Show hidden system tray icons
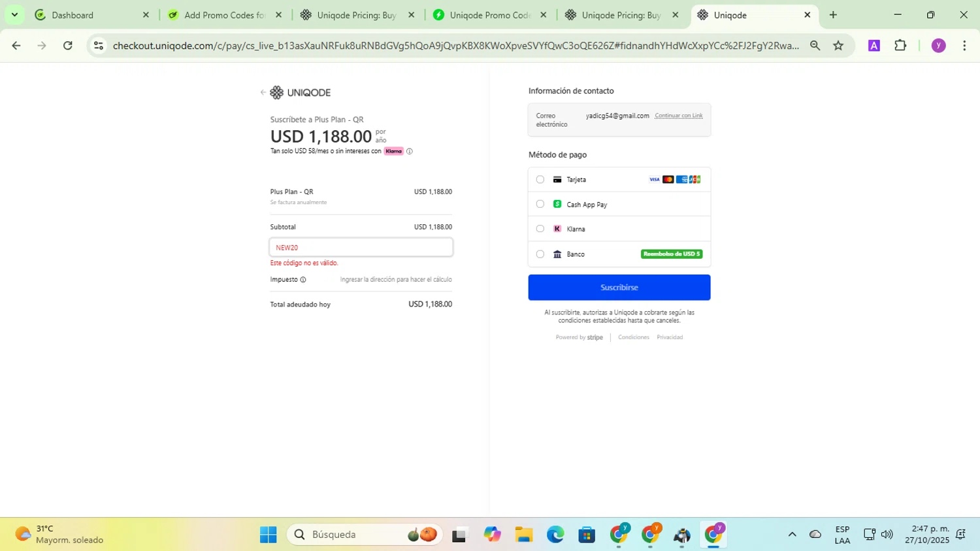This screenshot has height=551, width=980. (792, 535)
